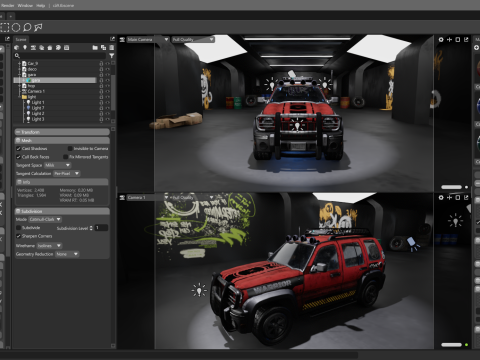Toggle visibility of Car_9 object
This screenshot has width=480, height=360.
point(108,63)
